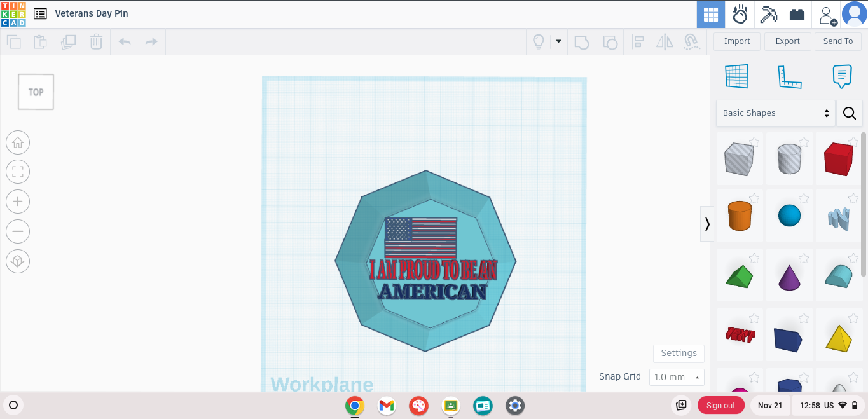This screenshot has height=419, width=868.
Task: Click the Veterans Day Pin design name
Action: tap(92, 14)
